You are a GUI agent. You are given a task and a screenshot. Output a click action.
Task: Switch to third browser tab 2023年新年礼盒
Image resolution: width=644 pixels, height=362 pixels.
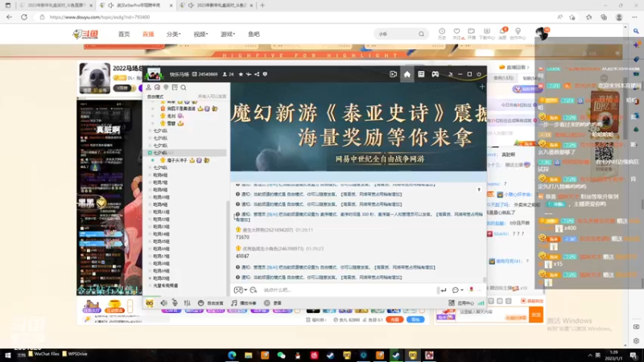(x=217, y=6)
